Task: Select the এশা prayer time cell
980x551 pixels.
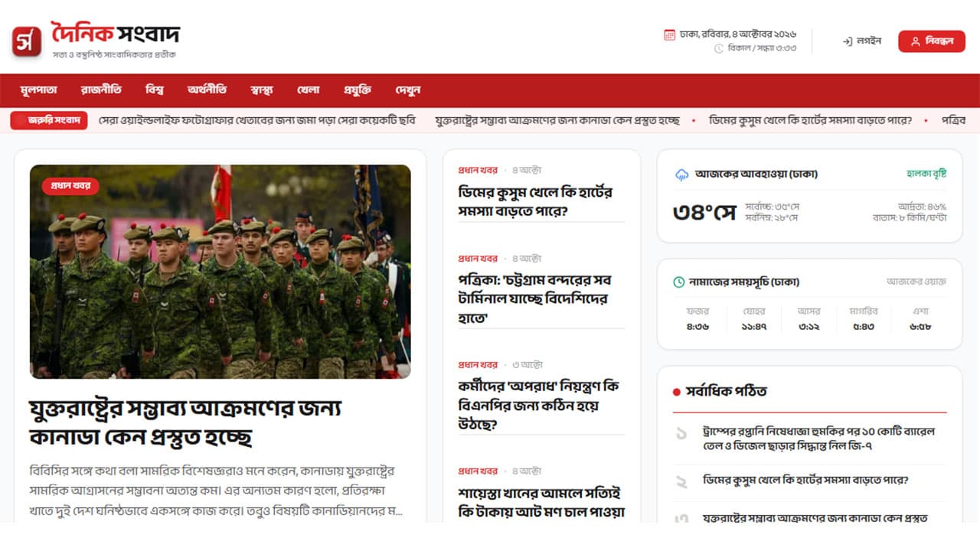Action: point(920,319)
